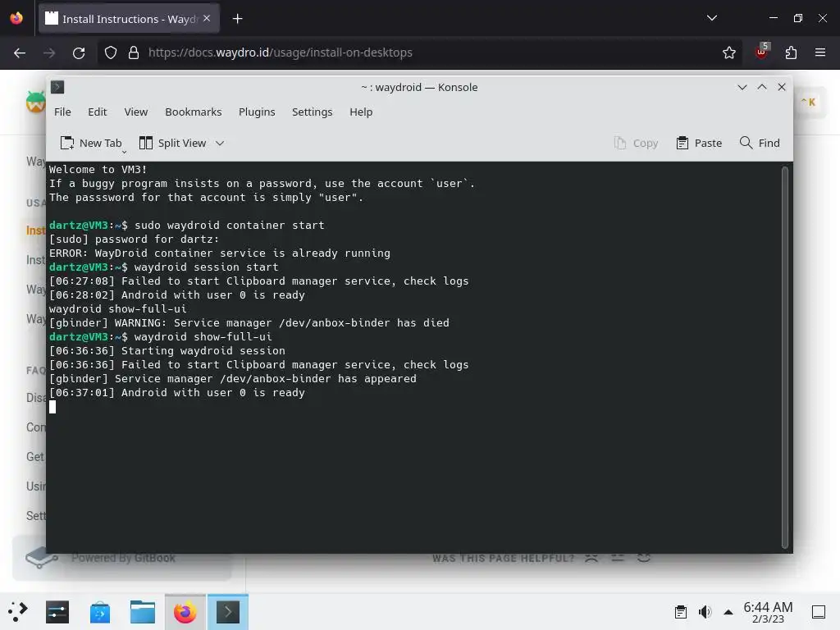Open Discover software center from taskbar
This screenshot has height=630, width=840.
(x=99, y=612)
